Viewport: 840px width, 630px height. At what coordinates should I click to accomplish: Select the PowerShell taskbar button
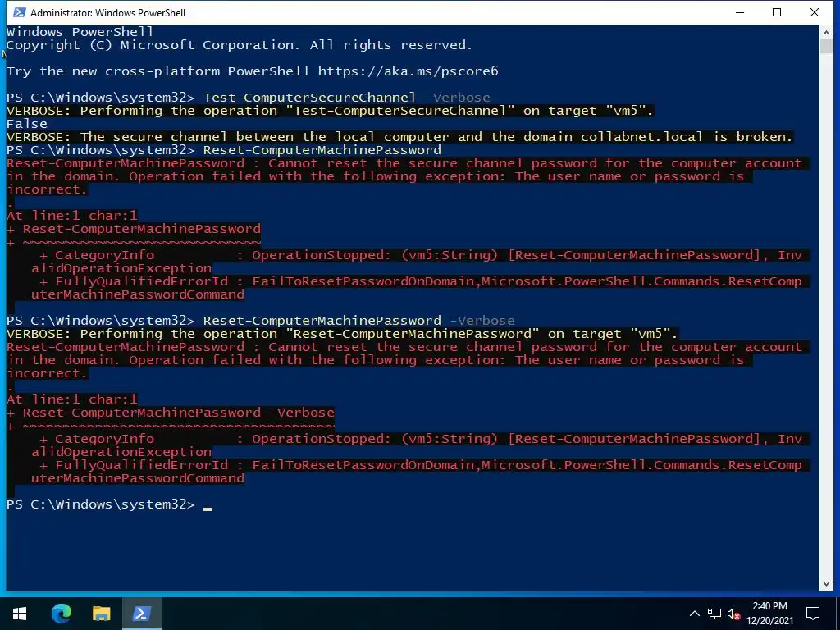coord(142,613)
